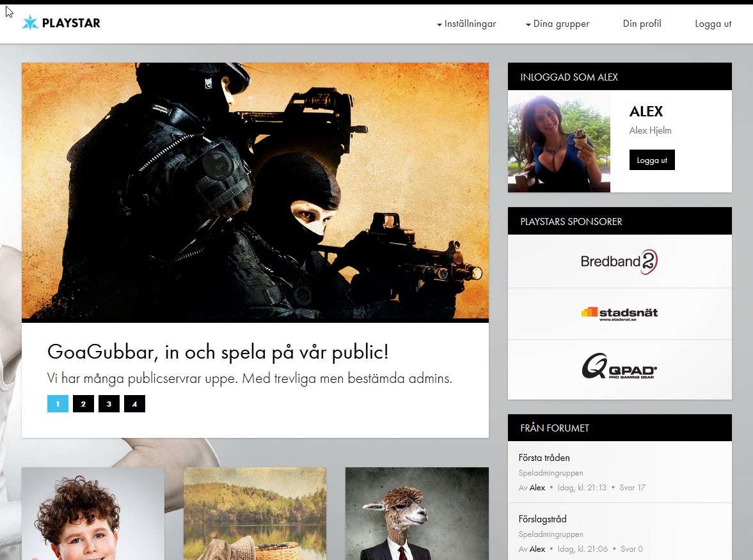Click the INLOGGAD SOM ALEX header
753x560 pixels.
[x=619, y=77]
